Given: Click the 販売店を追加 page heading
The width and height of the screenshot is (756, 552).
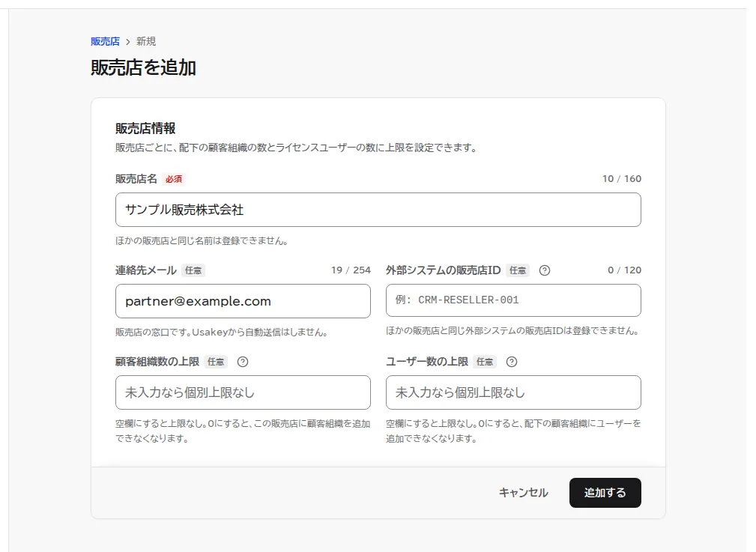Looking at the screenshot, I should pyautogui.click(x=143, y=67).
